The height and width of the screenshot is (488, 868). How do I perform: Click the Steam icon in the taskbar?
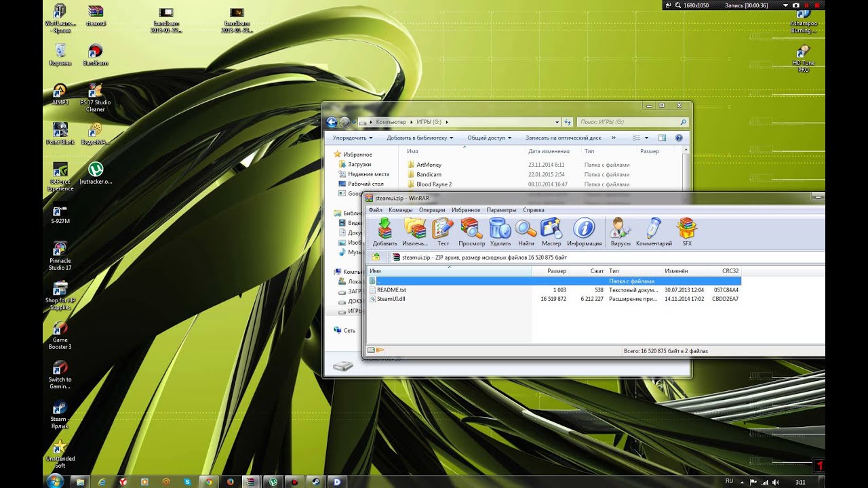315,481
